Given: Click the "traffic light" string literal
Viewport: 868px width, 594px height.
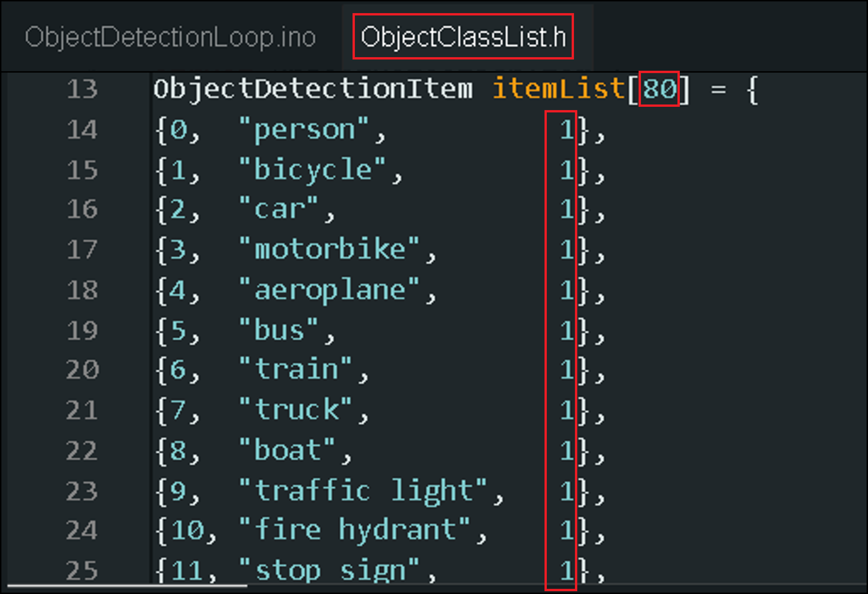Looking at the screenshot, I should pyautogui.click(x=363, y=491).
